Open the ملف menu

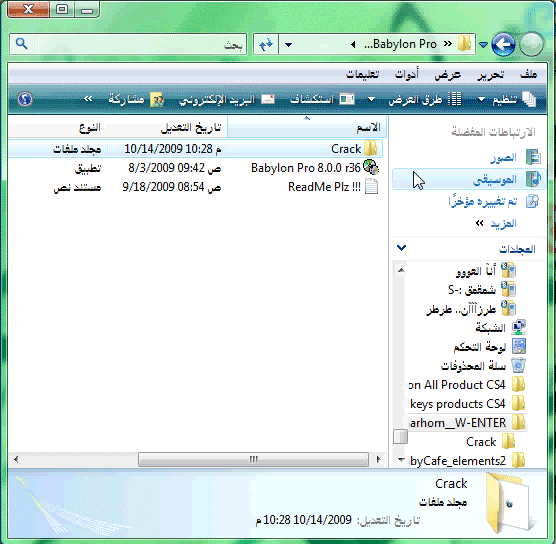tap(528, 74)
